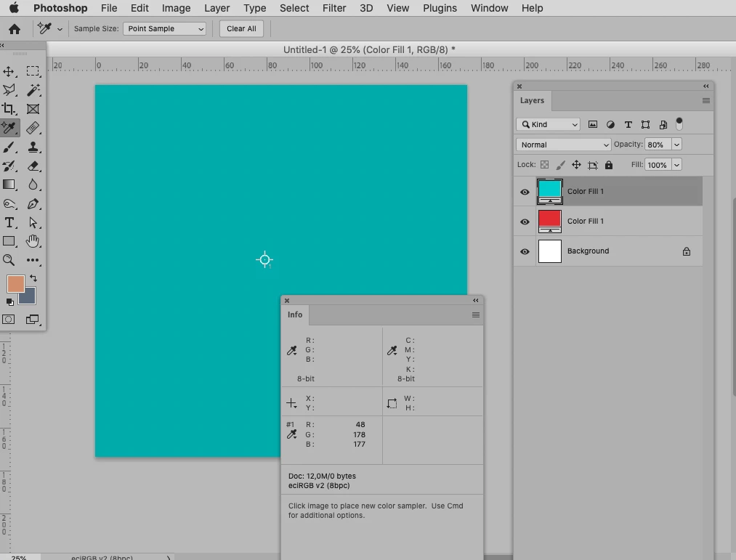
Task: Select the Frame tool
Action: [x=33, y=109]
